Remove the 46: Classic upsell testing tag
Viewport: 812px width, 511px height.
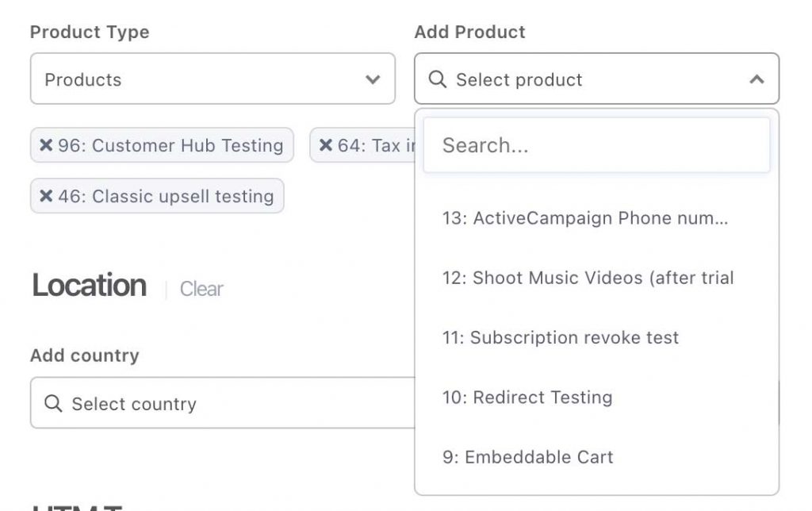[x=46, y=196]
